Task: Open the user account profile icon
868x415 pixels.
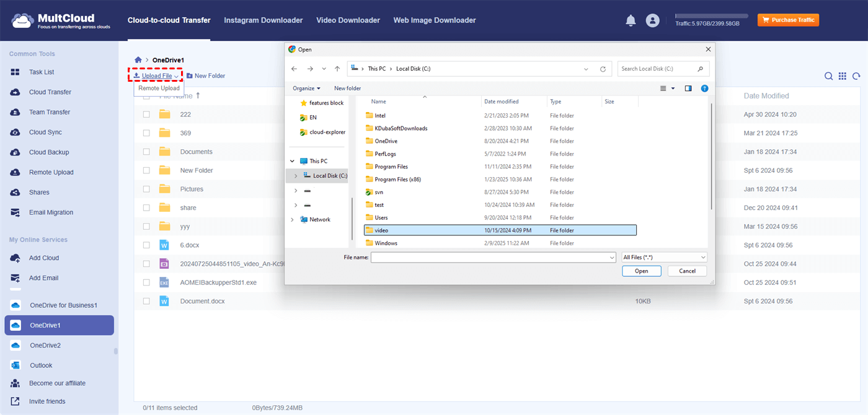Action: click(x=652, y=20)
